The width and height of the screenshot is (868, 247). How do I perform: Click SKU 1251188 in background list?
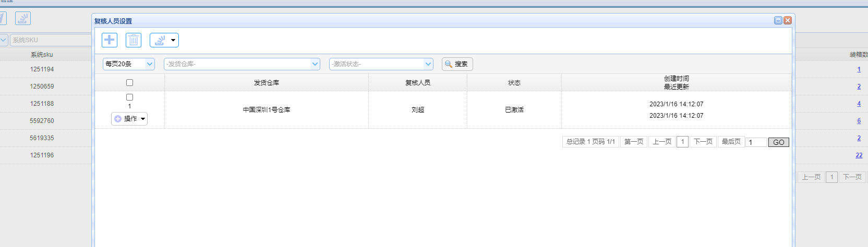(x=42, y=104)
